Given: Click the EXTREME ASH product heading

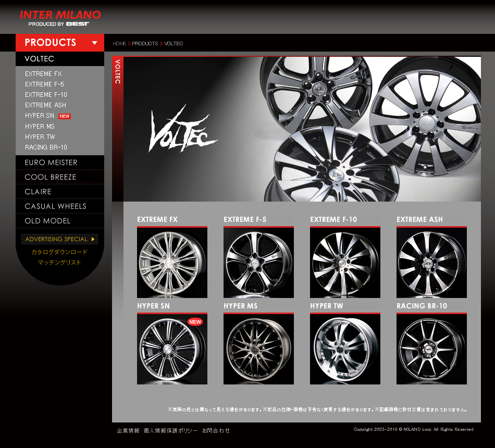Looking at the screenshot, I should pyautogui.click(x=419, y=219).
